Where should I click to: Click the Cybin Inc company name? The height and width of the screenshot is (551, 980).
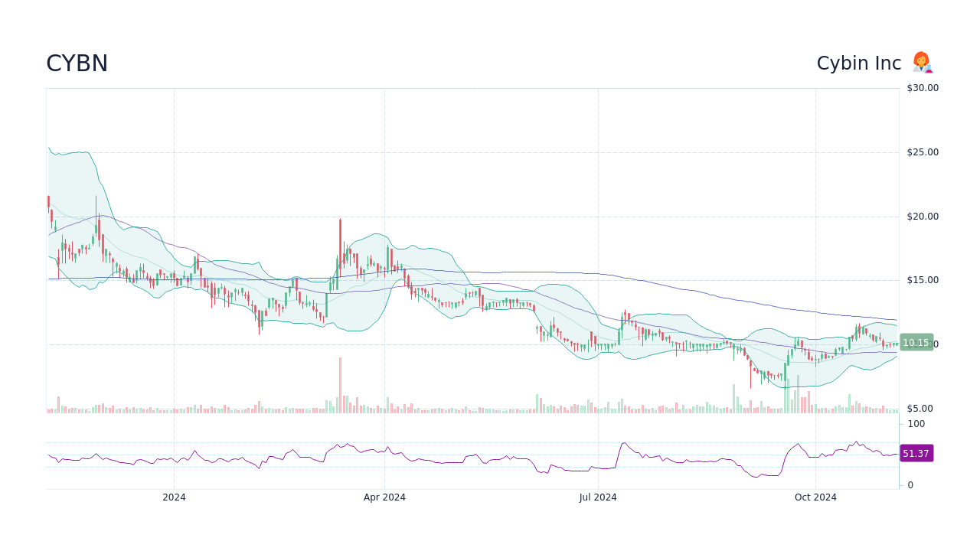(859, 64)
